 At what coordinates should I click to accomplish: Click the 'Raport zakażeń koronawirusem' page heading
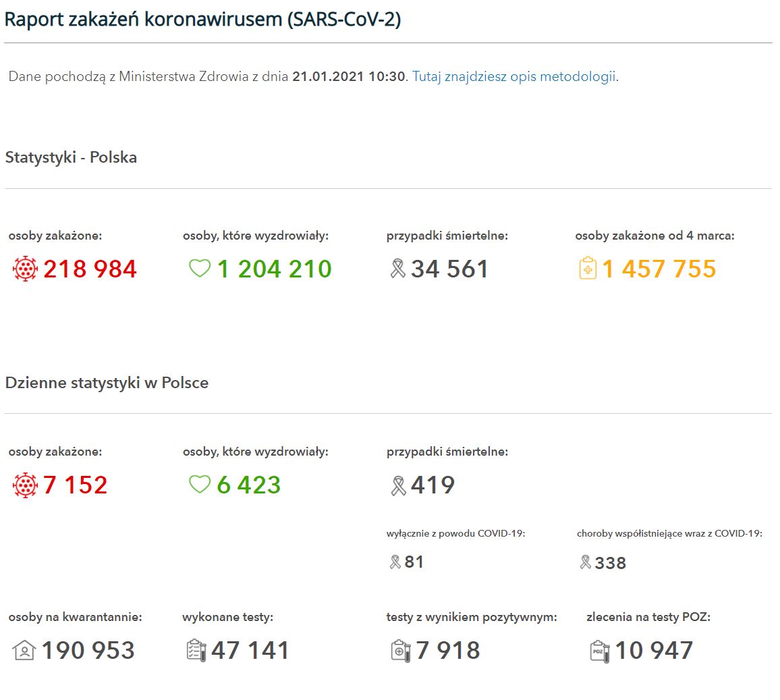[x=202, y=19]
